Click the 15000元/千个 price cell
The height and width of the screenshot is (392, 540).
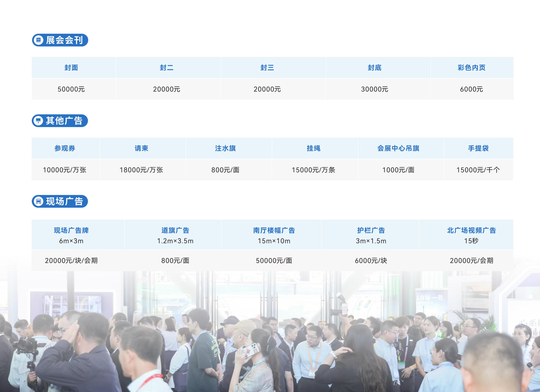point(478,170)
